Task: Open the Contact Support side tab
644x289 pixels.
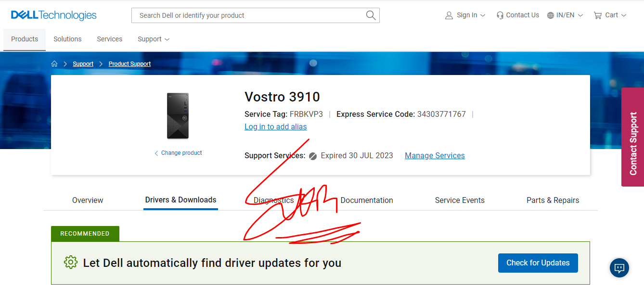Action: coord(632,137)
